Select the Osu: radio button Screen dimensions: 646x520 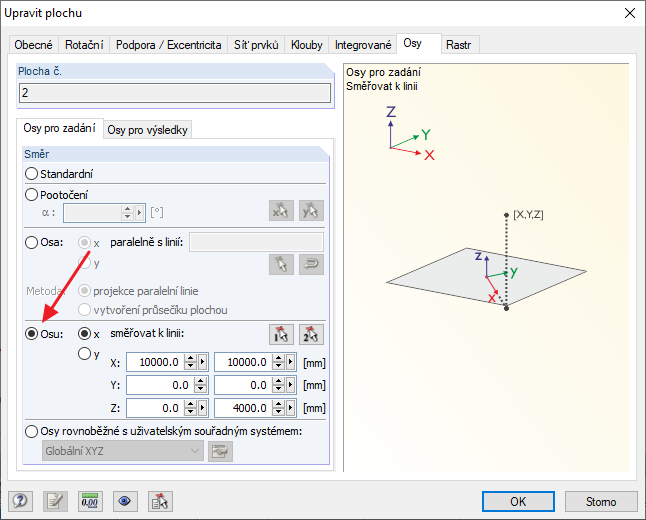click(x=31, y=334)
